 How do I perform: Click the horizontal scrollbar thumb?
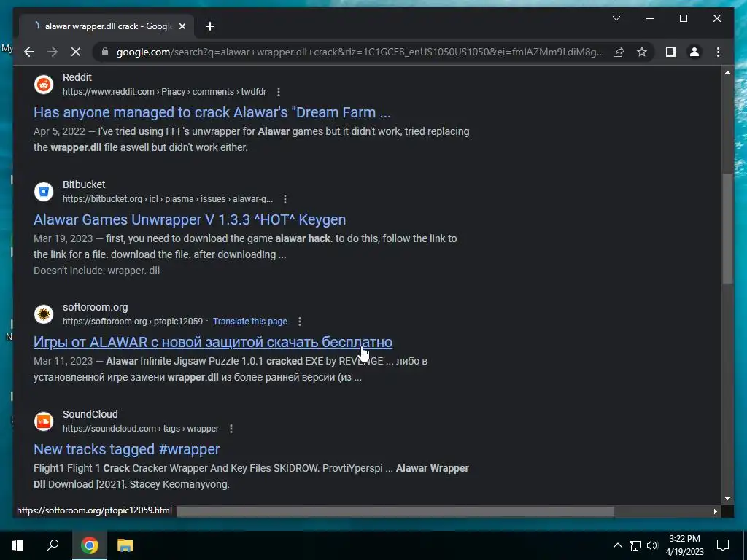pos(395,511)
